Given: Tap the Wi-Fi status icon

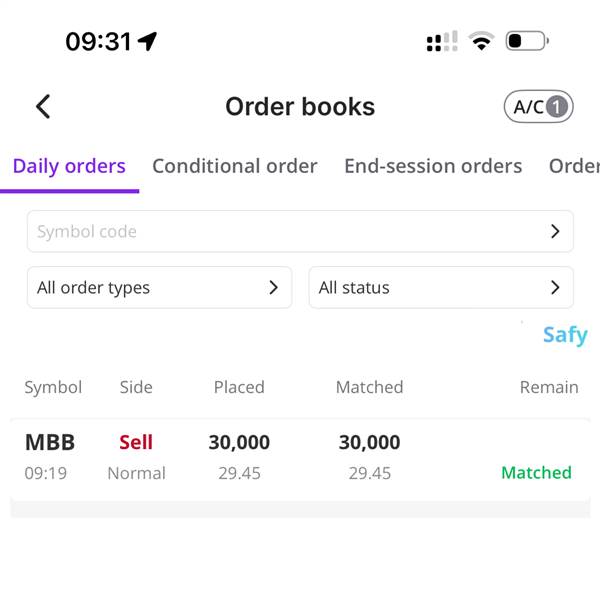Looking at the screenshot, I should coord(481,41).
